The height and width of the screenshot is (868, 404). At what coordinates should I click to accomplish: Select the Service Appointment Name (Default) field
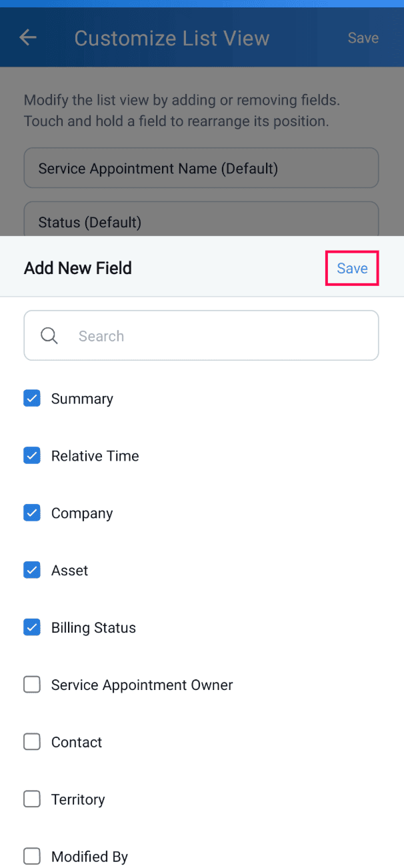tap(201, 168)
